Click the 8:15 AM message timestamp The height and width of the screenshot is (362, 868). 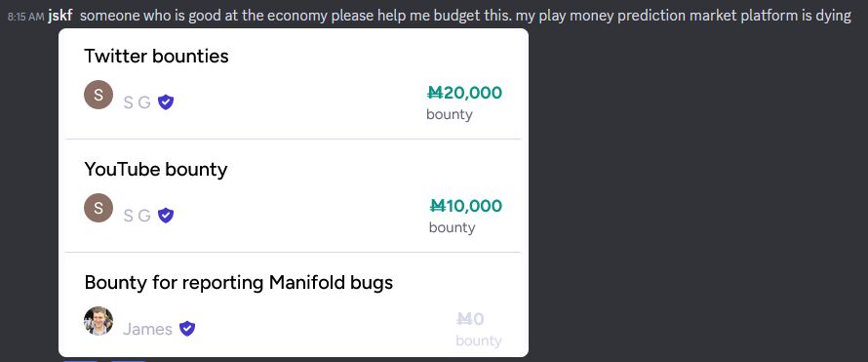[x=25, y=17]
